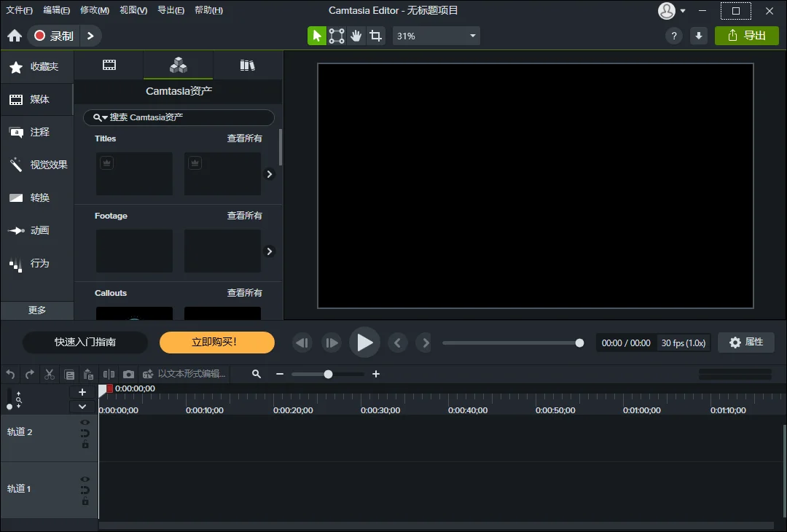Select the arrow edit mode tool

pyautogui.click(x=317, y=36)
